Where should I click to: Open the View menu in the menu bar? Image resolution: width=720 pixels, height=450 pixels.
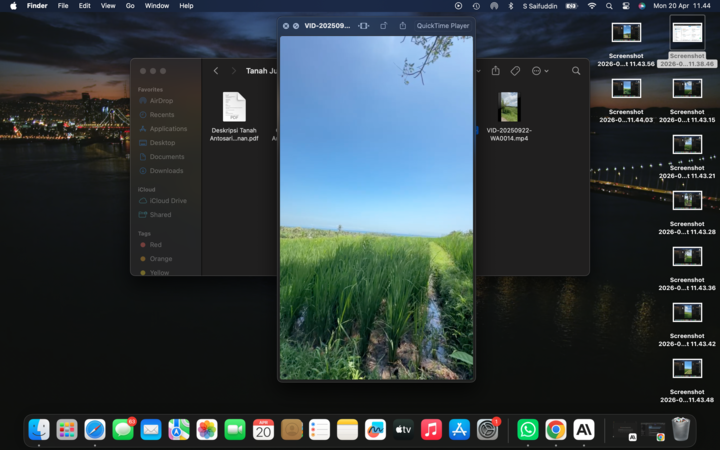point(107,6)
